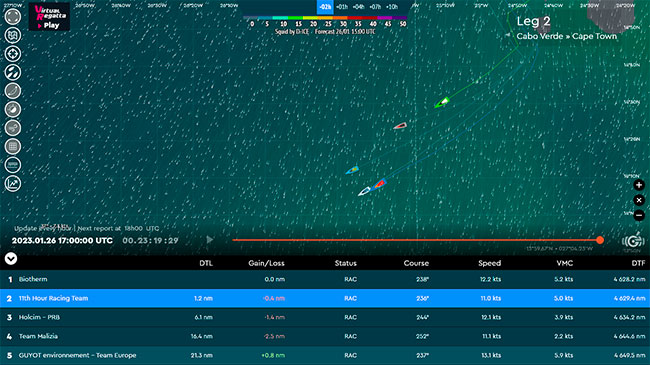This screenshot has height=365, width=650.
Task: Select the +10h forecast offset
Action: [x=392, y=7]
